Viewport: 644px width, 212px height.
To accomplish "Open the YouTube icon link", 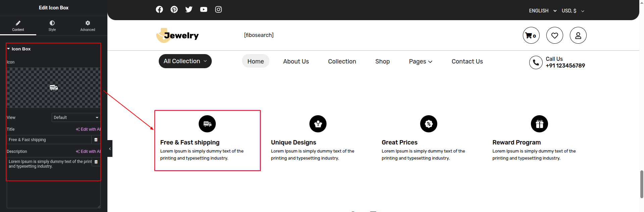I will [x=204, y=9].
